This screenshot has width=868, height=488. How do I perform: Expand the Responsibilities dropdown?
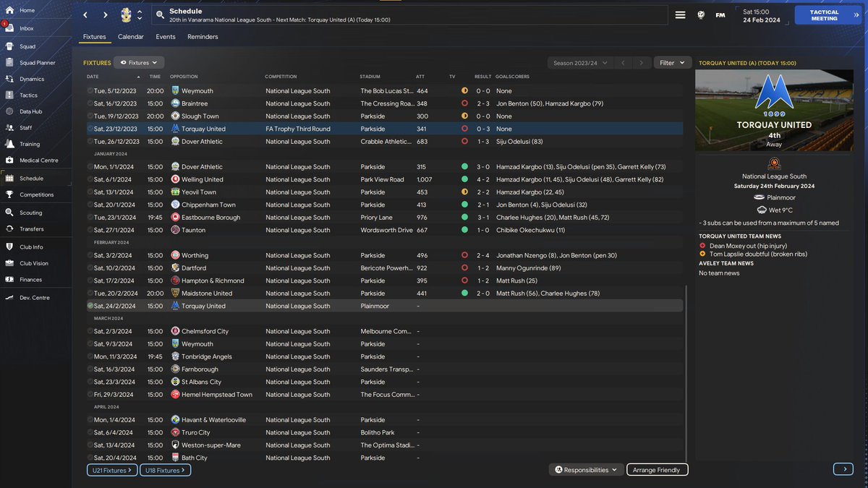(x=586, y=469)
